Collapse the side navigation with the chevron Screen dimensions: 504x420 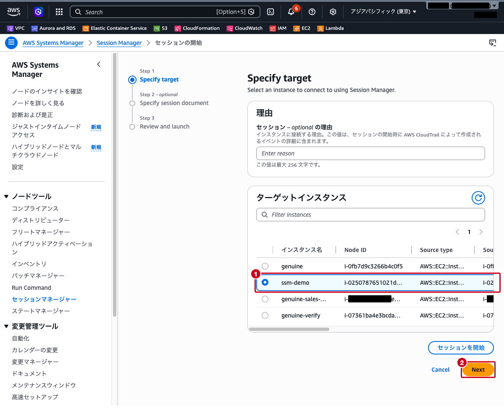click(99, 65)
